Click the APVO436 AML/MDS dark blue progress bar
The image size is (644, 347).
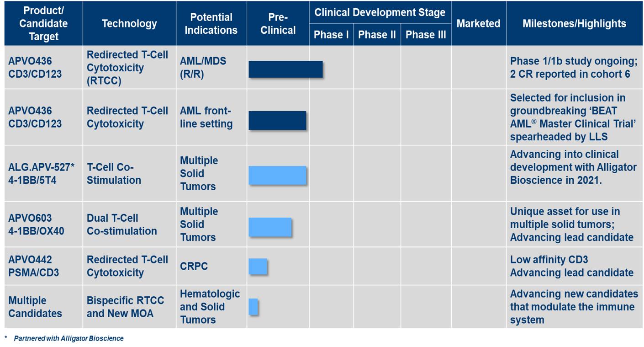point(285,69)
